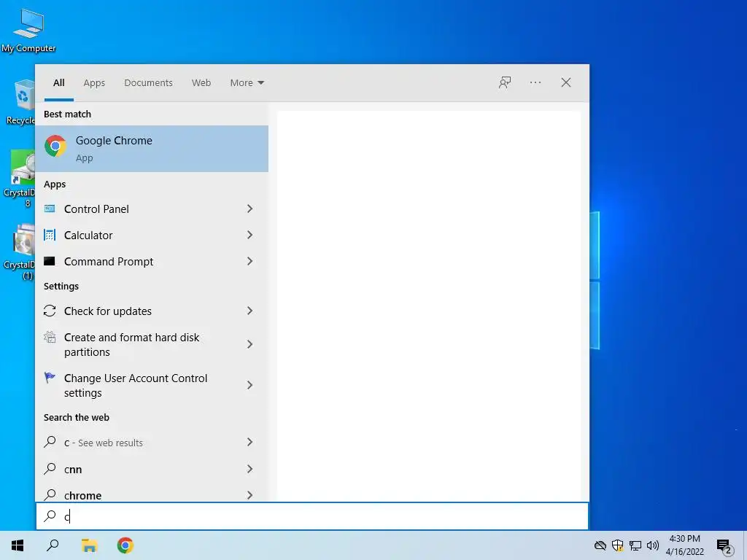Expand the Command Prompt chevron arrow
This screenshot has width=747, height=560.
pos(249,261)
